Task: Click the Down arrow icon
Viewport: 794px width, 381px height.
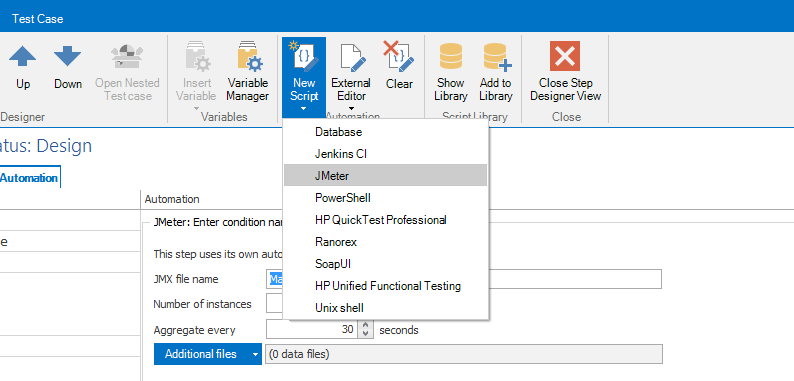Action: 68,57
